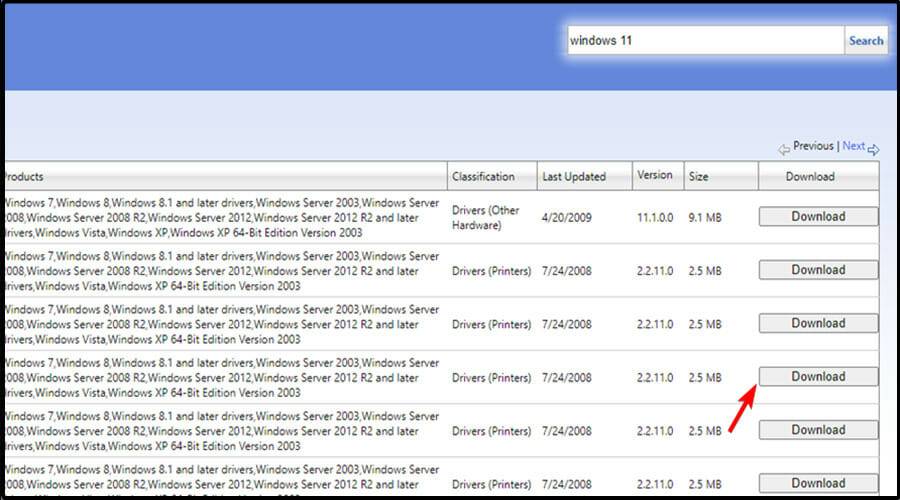900x500 pixels.
Task: Sort by the Last Updated column header
Action: (574, 177)
